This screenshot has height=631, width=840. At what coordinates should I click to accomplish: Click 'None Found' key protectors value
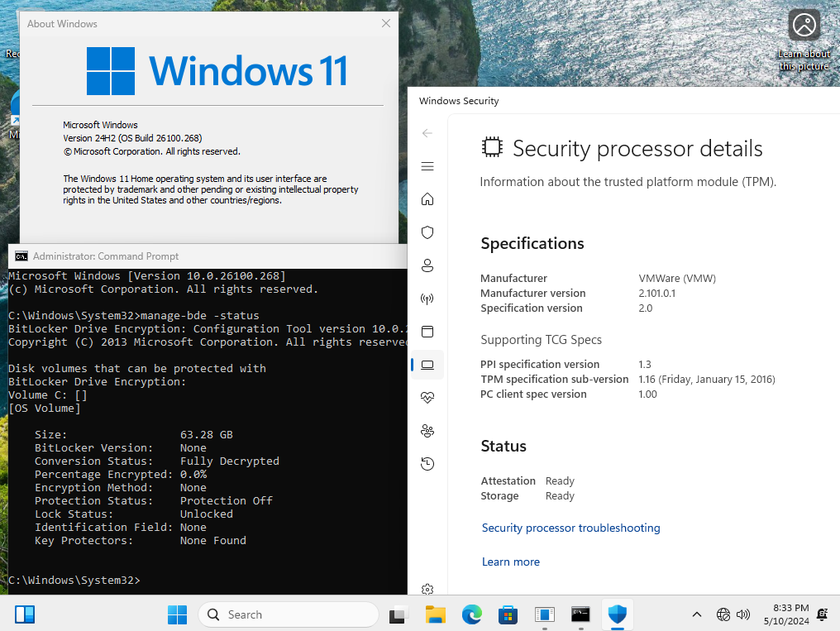click(213, 541)
